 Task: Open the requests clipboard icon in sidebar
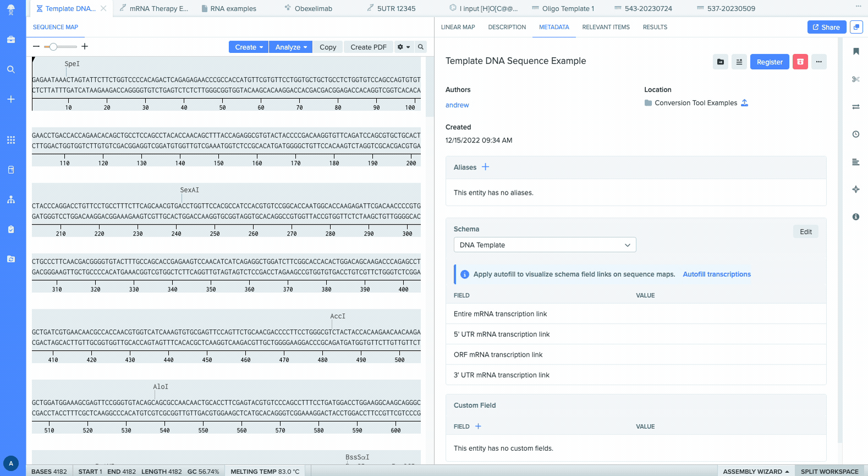pyautogui.click(x=11, y=229)
